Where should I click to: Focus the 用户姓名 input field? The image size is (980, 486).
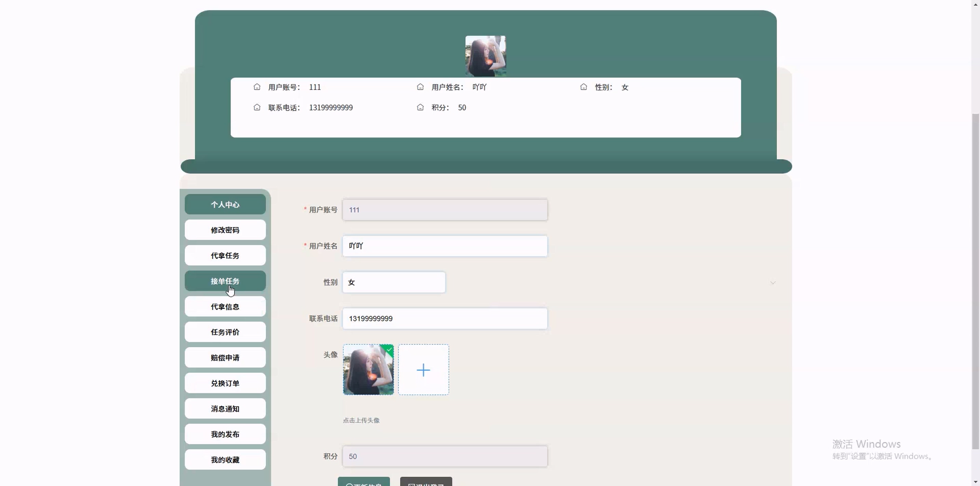[x=444, y=246]
